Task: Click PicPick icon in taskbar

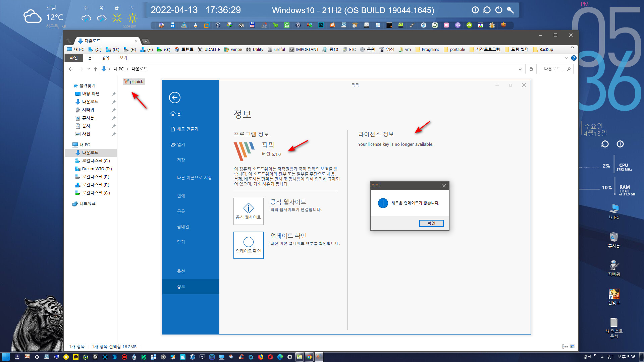Action: tap(319, 357)
